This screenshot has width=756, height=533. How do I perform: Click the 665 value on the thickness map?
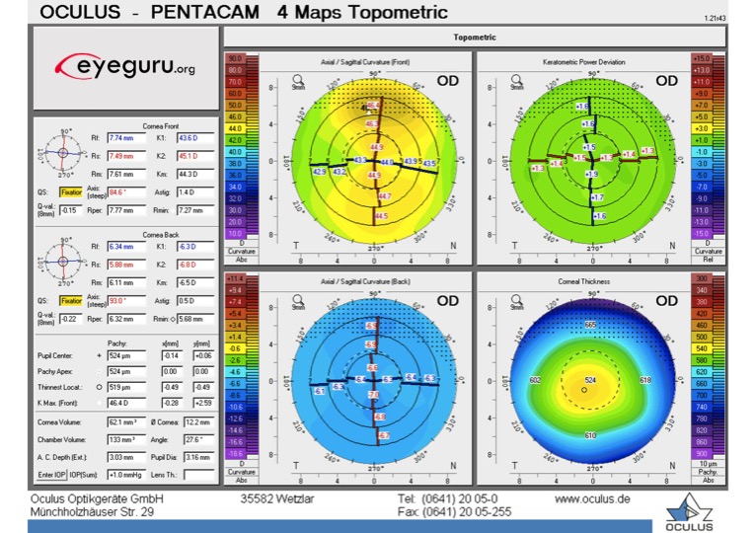click(x=590, y=325)
